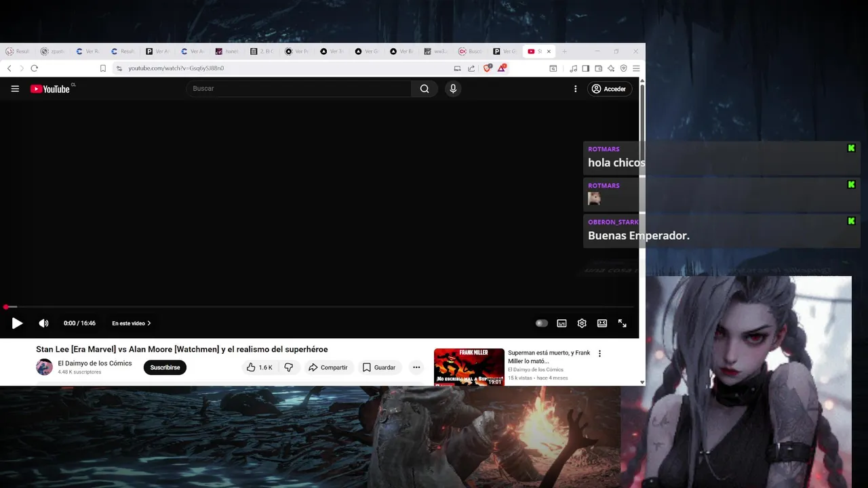Focus the Buscar search field
Screen dimensions: 868x488
point(298,89)
